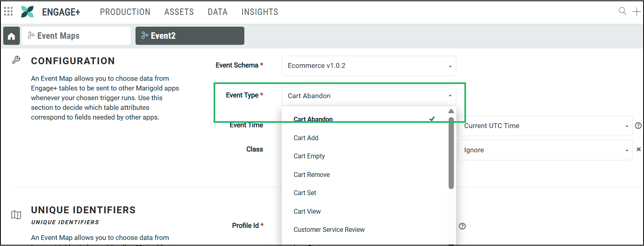The image size is (644, 246).
Task: Open the search magnifier icon
Action: [x=623, y=11]
